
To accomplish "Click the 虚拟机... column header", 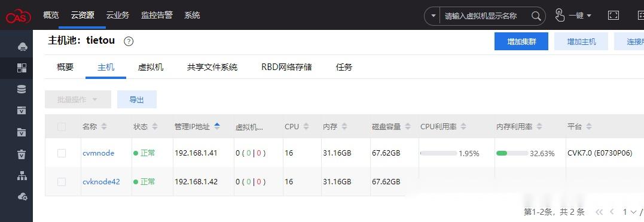I will point(249,127).
